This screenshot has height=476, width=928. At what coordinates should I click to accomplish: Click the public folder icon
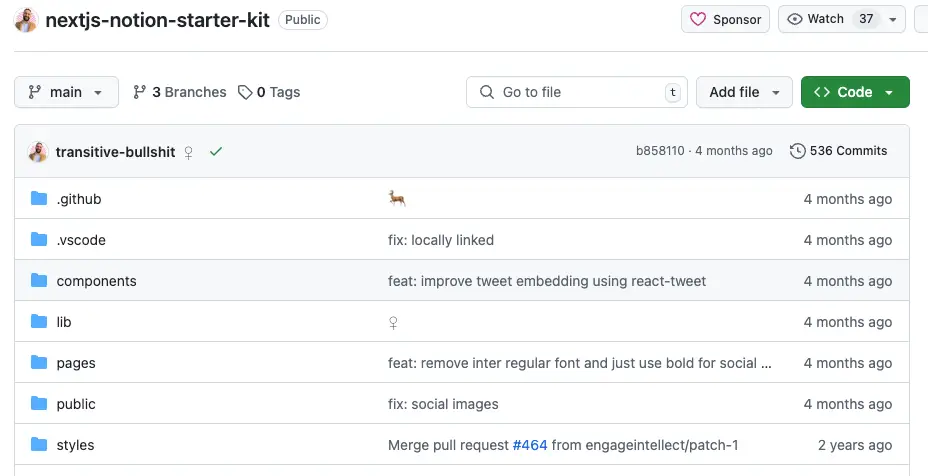coord(39,403)
